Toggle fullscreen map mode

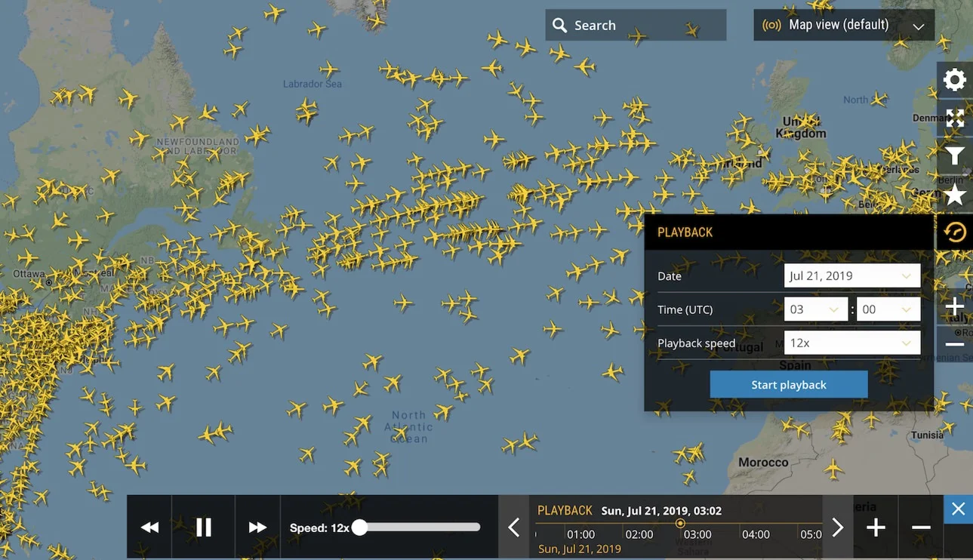click(955, 118)
